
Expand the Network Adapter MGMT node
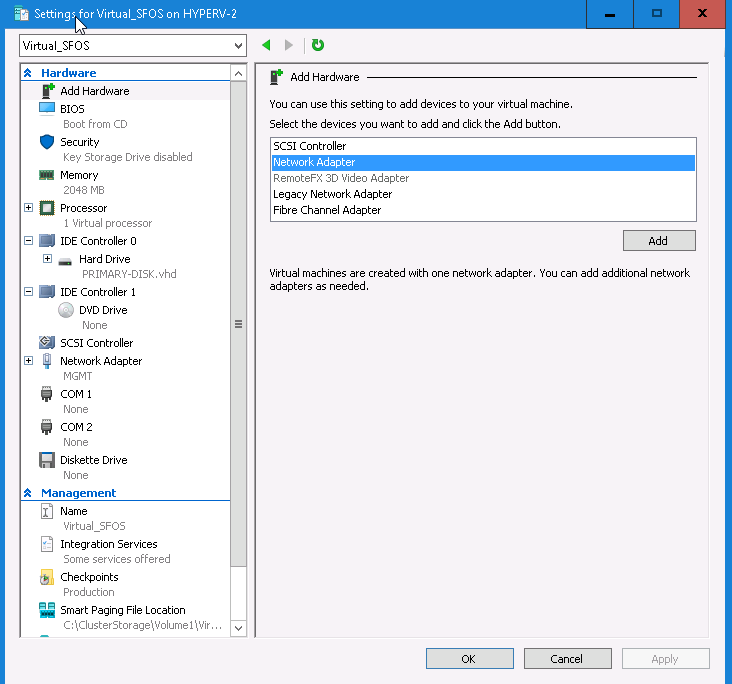(28, 361)
